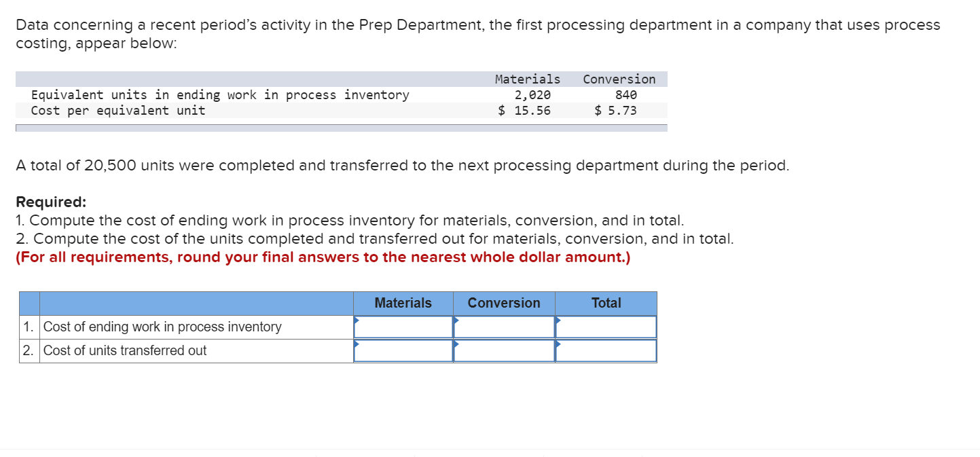
Task: Select the Conversion column header
Action: pyautogui.click(x=503, y=303)
